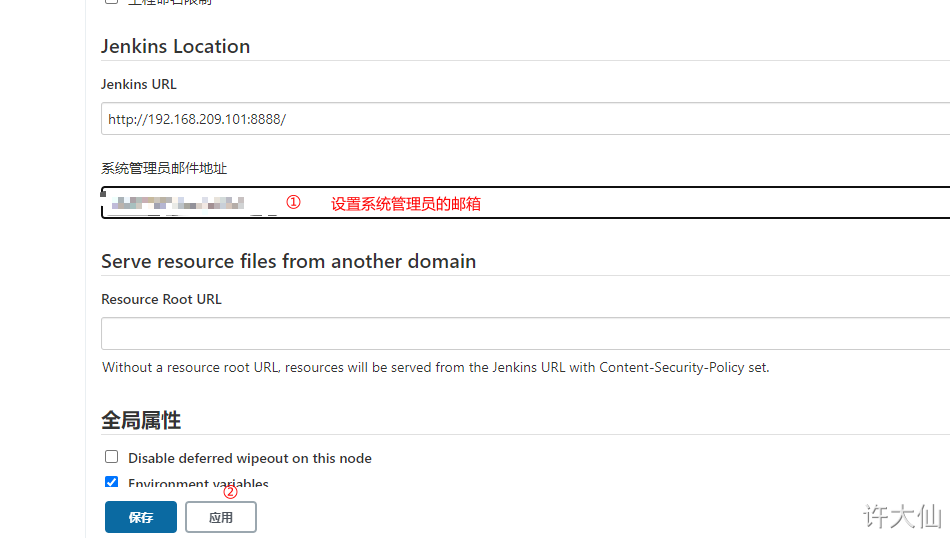Click the Content-Security-Policy help text

point(436,368)
